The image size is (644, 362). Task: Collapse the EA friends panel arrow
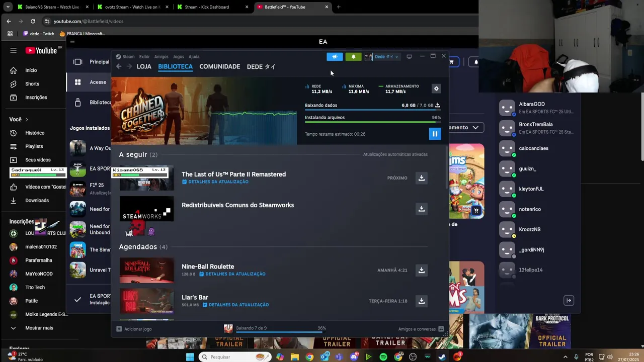point(569,301)
